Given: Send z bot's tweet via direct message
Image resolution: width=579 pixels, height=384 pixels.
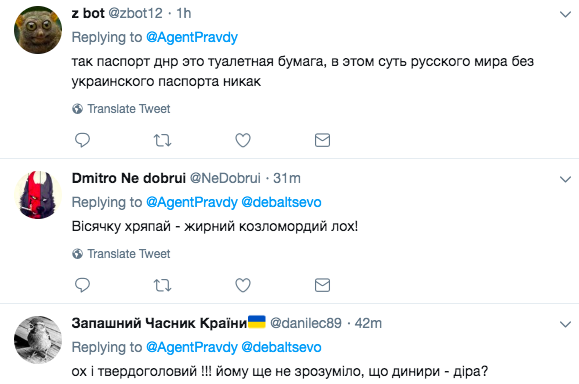Looking at the screenshot, I should 322,140.
